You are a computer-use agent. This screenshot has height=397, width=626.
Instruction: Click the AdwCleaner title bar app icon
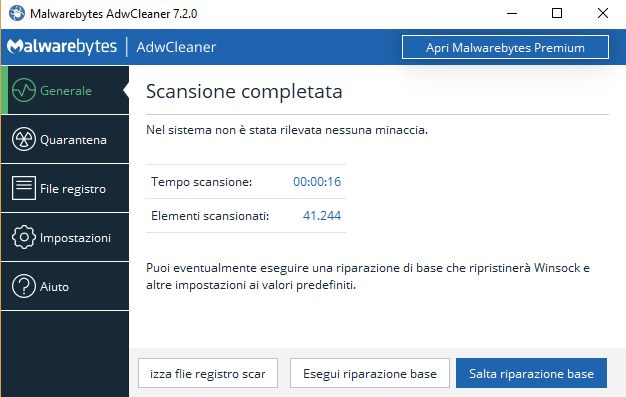(17, 14)
